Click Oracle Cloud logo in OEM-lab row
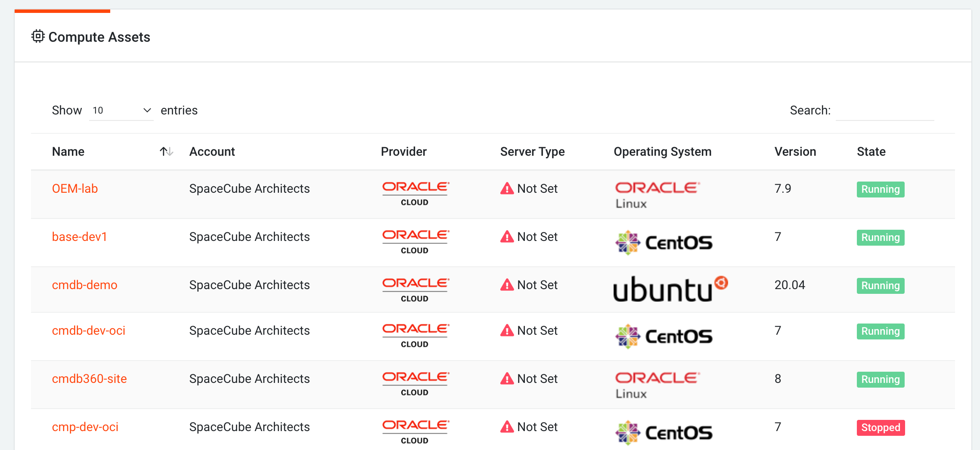980x450 pixels. click(416, 194)
